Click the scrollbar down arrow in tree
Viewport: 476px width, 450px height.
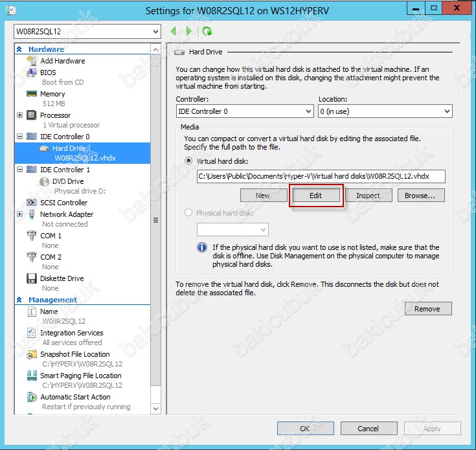click(155, 409)
